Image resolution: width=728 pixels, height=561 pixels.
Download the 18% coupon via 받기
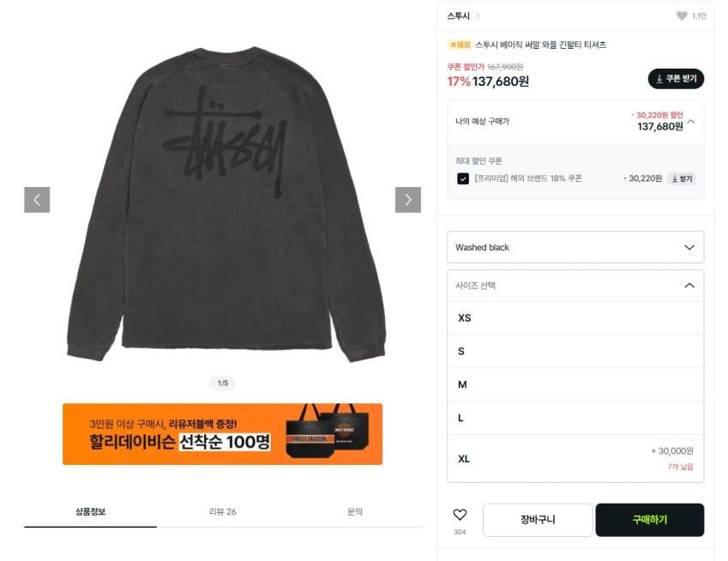[681, 178]
